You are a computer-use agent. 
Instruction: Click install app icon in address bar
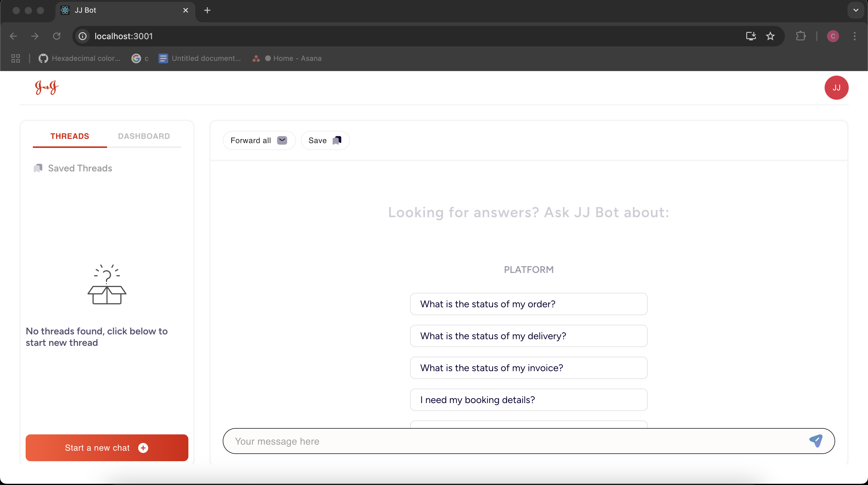pos(751,36)
